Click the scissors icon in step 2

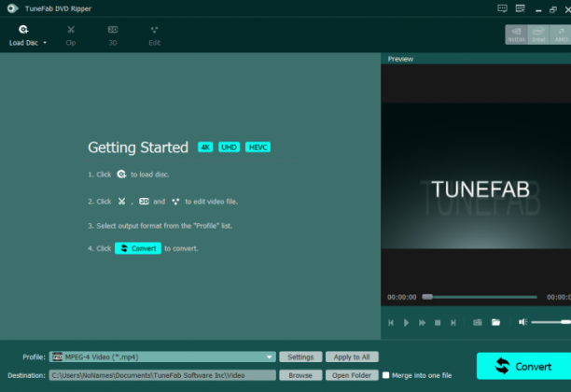121,201
